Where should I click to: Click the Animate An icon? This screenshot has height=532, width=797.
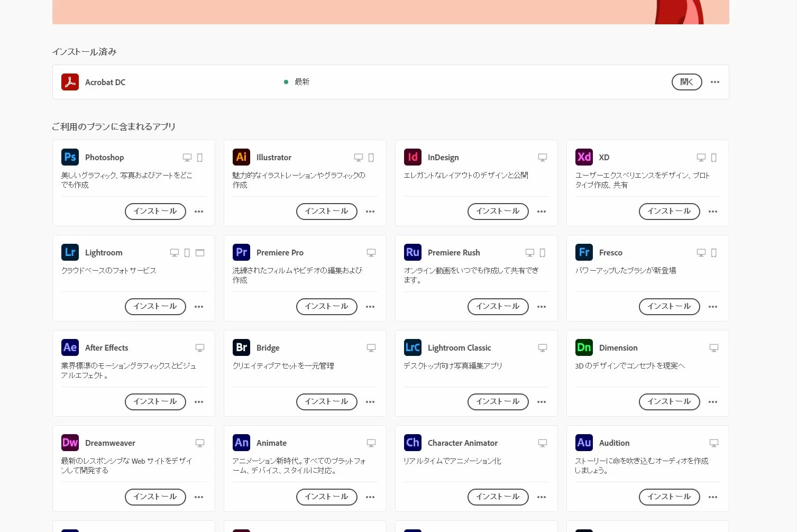point(241,443)
